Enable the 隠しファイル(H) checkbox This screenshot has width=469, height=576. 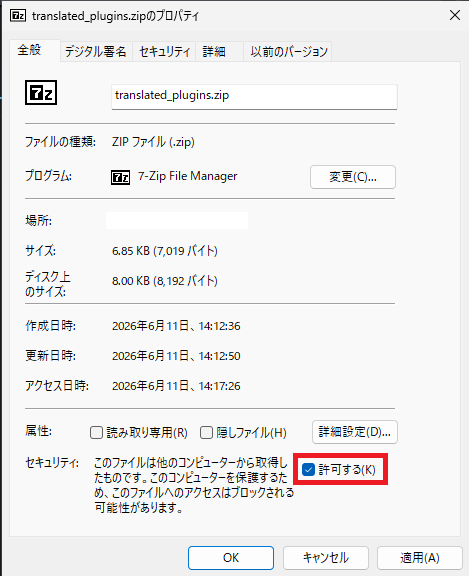pyautogui.click(x=206, y=433)
